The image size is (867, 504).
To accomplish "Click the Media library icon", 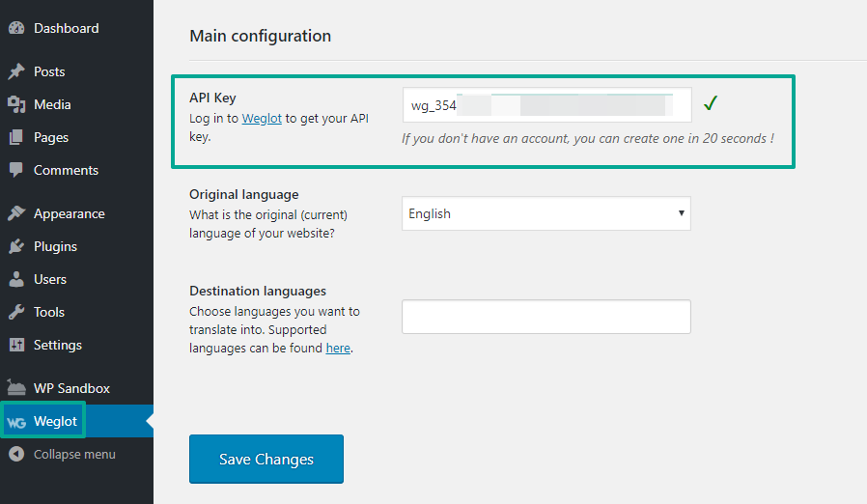I will click(x=16, y=104).
